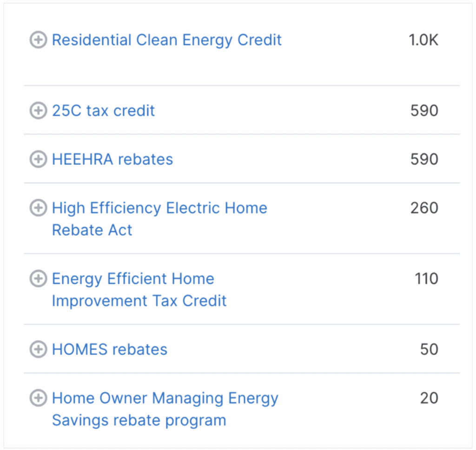Select the HOMES rebates keyword link
476x450 pixels.
[x=110, y=349]
